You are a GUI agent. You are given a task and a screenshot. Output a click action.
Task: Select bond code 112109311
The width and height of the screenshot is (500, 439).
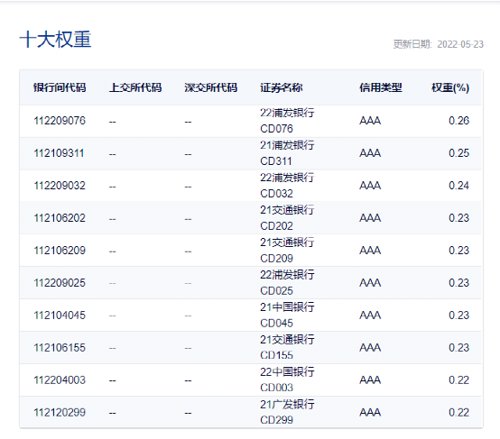tap(59, 153)
